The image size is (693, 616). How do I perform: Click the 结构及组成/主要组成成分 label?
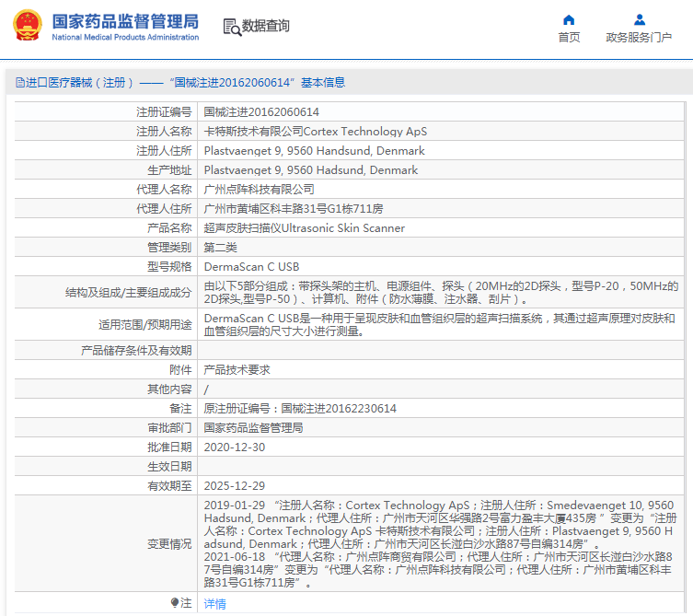pyautogui.click(x=128, y=293)
